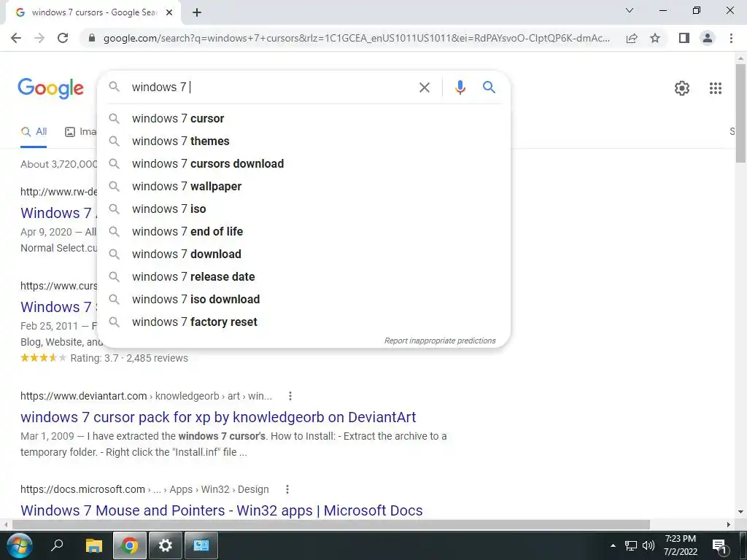Select suggestion 'windows 7 factory reset'
This screenshot has width=747, height=560.
coord(303,322)
